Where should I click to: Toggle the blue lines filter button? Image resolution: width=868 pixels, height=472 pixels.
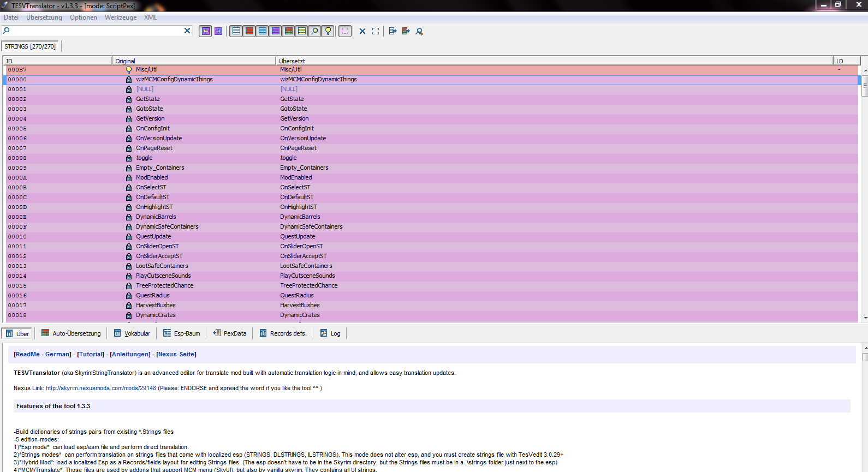click(x=263, y=31)
